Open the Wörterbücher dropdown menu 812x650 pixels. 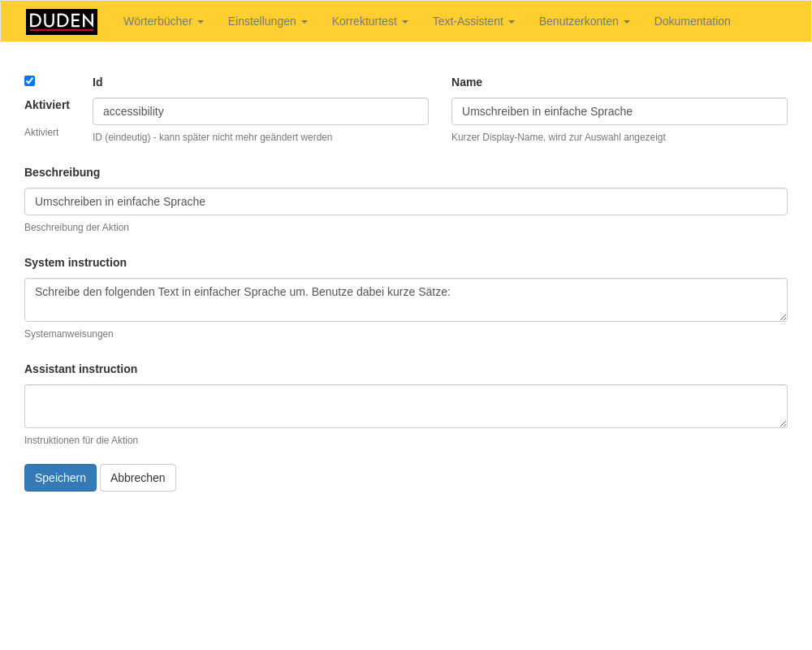pyautogui.click(x=163, y=21)
